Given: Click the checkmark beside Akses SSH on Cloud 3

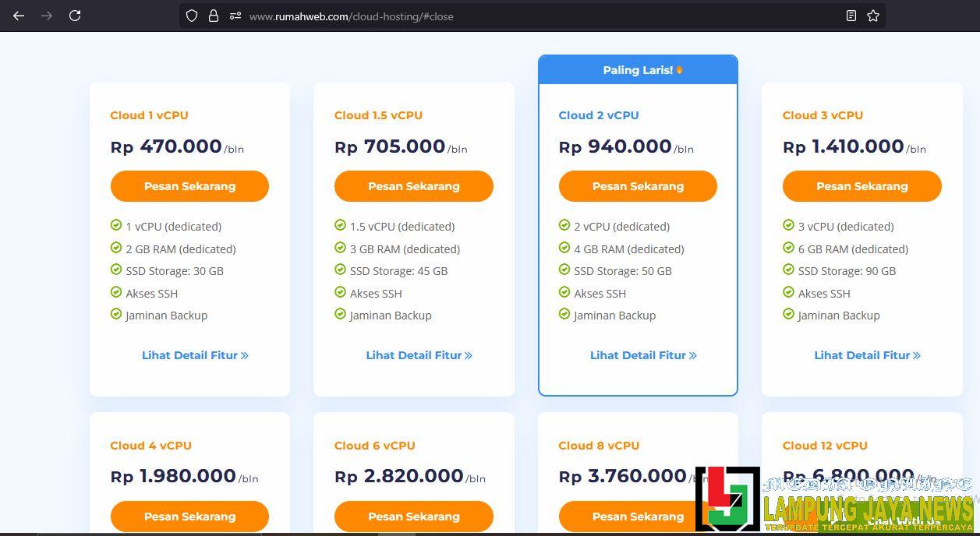Looking at the screenshot, I should tap(787, 293).
